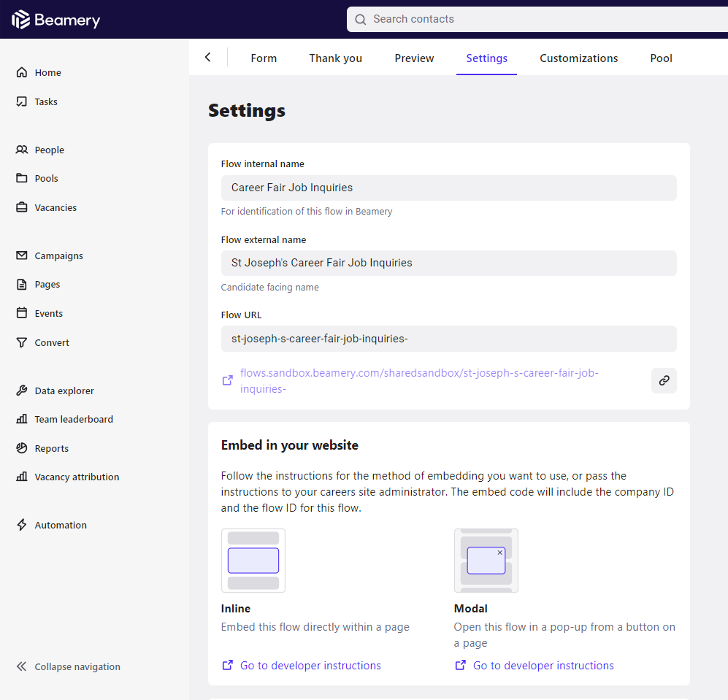Go back using the left chevron

(x=207, y=57)
